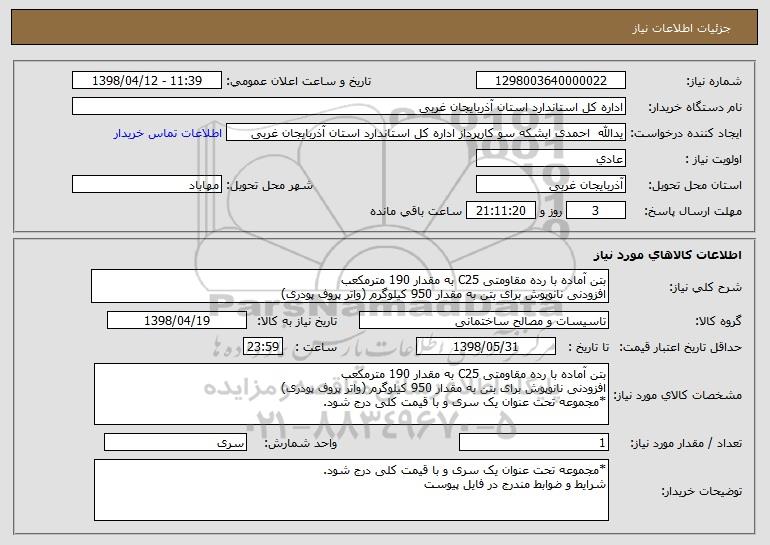The width and height of the screenshot is (770, 545).
Task: Click the مشخصات کالای مورد نیاز text area
Action: click(x=351, y=394)
